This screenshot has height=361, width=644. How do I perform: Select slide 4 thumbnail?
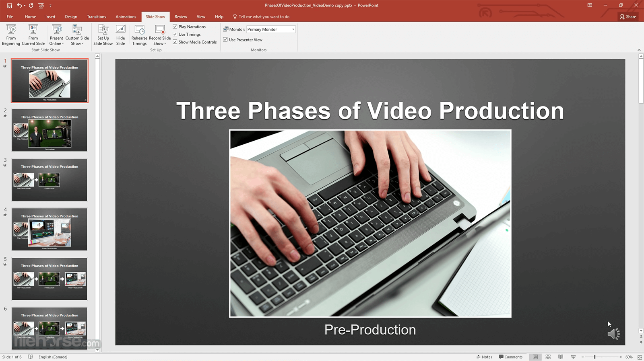pos(50,229)
